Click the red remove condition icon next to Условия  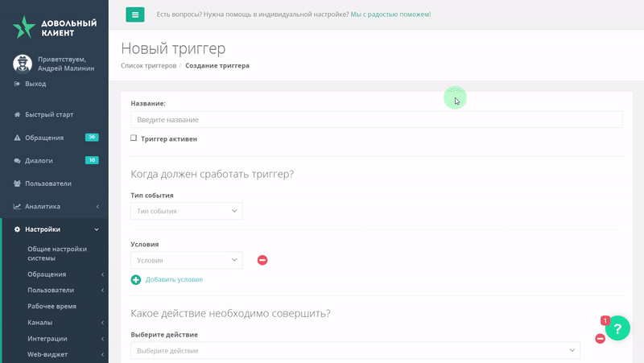click(x=262, y=260)
